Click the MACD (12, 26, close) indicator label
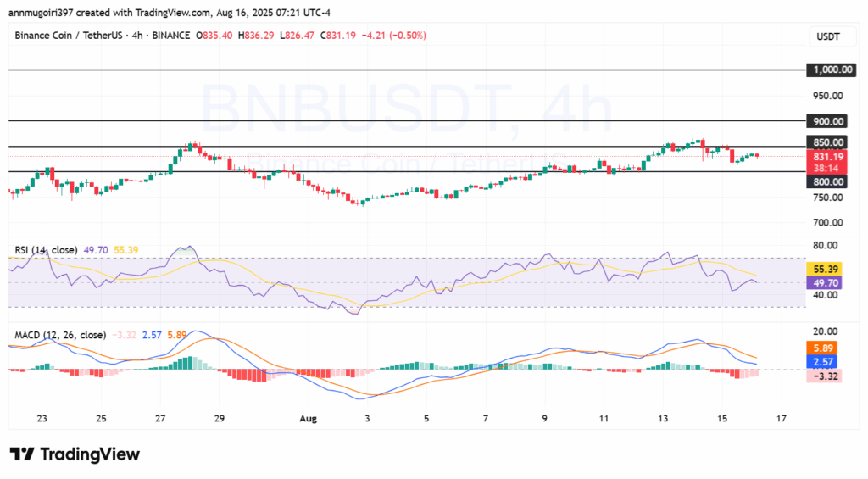This screenshot has width=868, height=479. [x=60, y=335]
